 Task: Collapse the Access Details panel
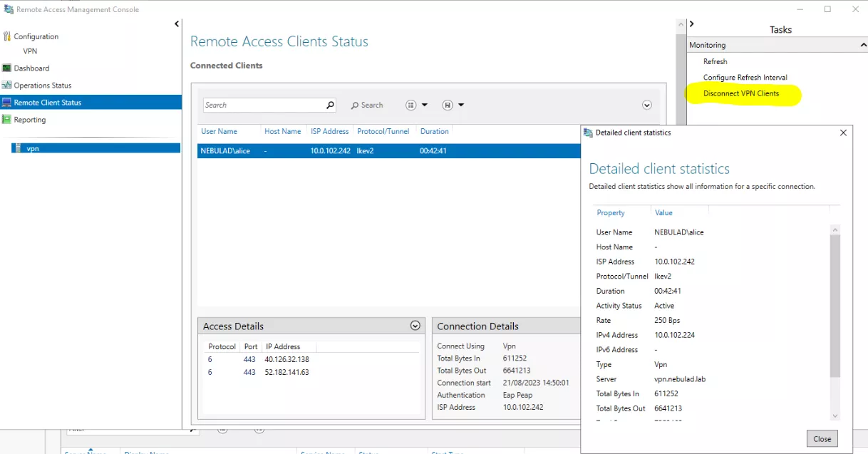(415, 326)
